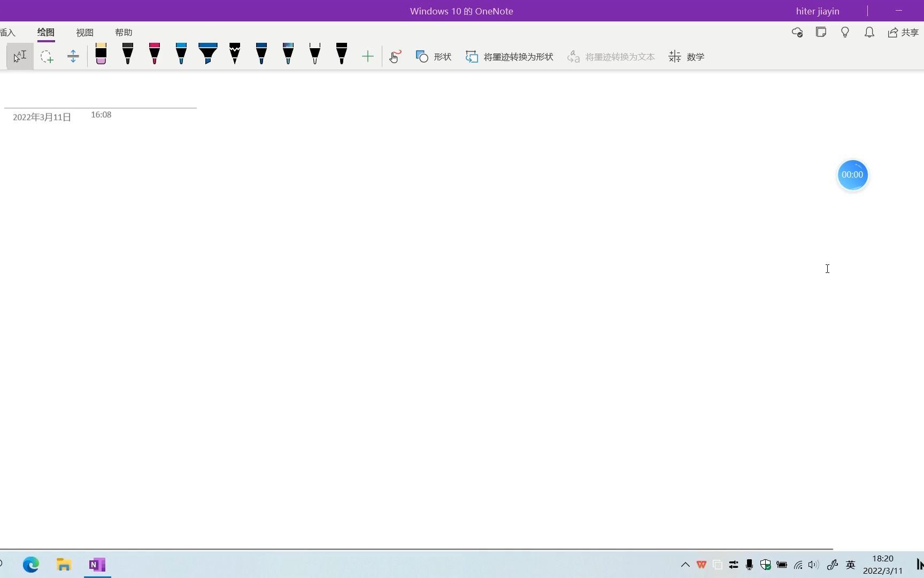Choose the light blue pen
This screenshot has height=578, width=924.
(181, 54)
